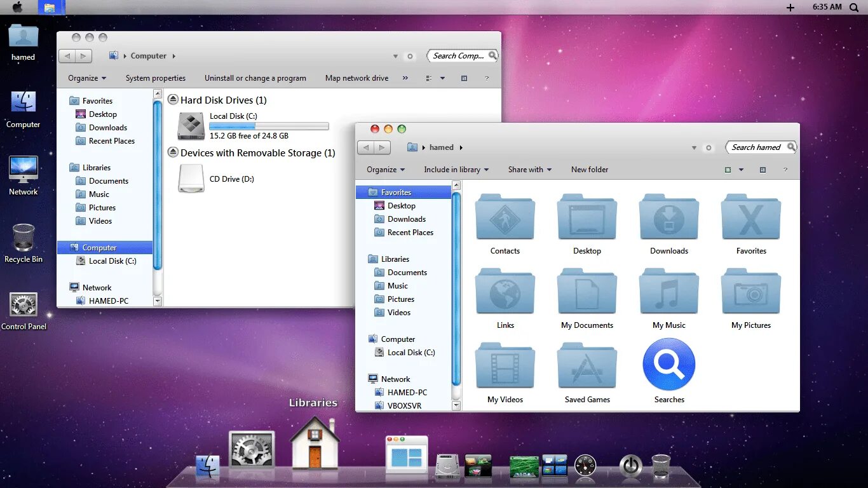The width and height of the screenshot is (868, 488).
Task: Expand the view options arrow in hamed window
Action: pyautogui.click(x=741, y=170)
